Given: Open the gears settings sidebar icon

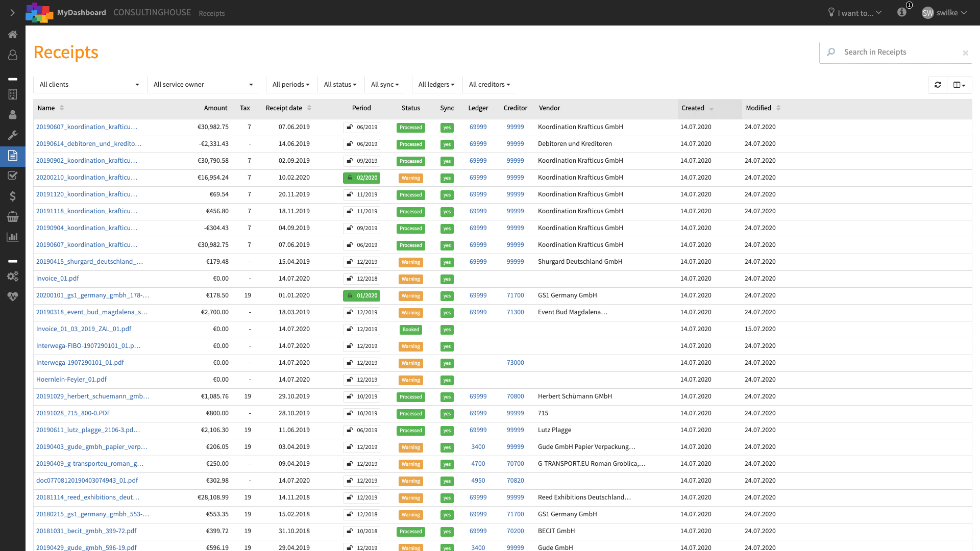Looking at the screenshot, I should (13, 277).
